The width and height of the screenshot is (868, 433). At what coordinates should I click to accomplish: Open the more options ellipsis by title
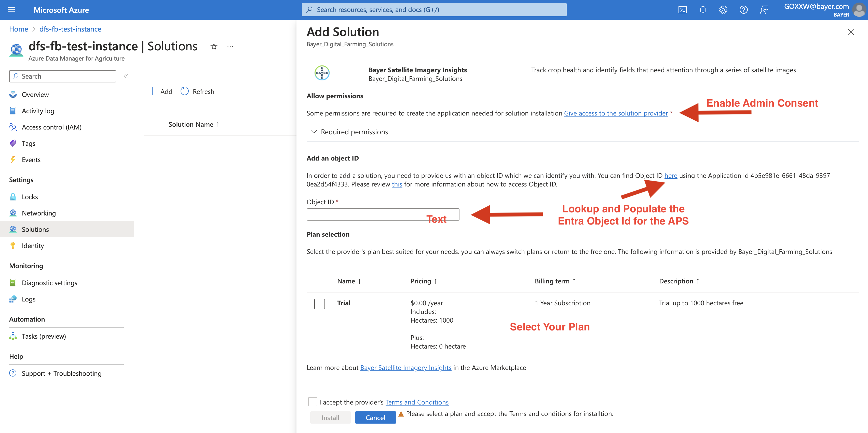[x=230, y=47]
